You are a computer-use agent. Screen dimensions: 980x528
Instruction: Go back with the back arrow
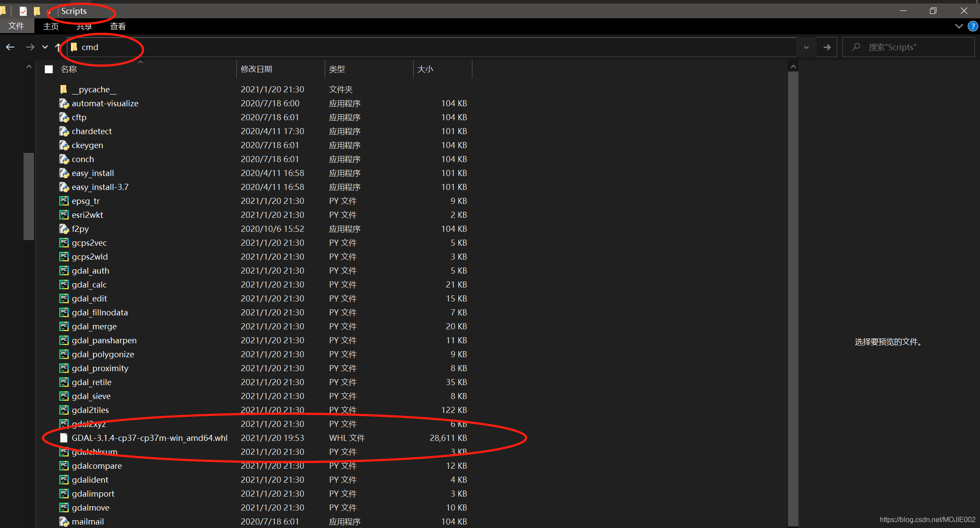coord(10,47)
